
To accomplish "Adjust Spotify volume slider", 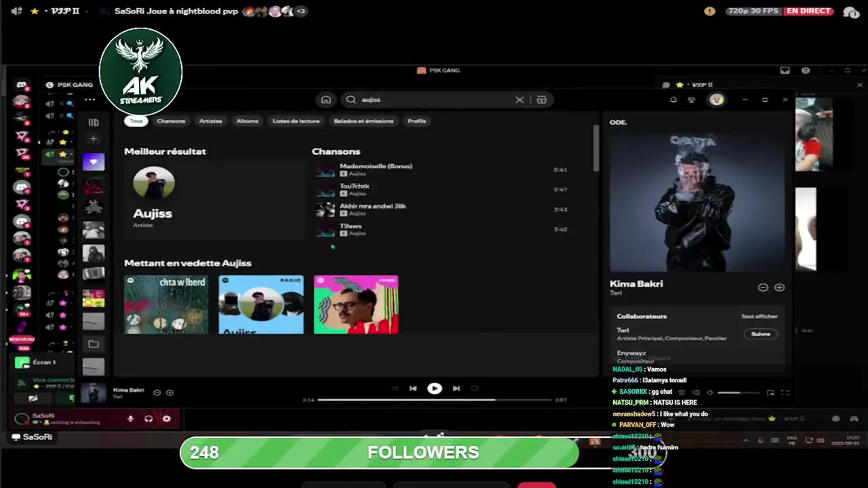I will click(x=738, y=392).
